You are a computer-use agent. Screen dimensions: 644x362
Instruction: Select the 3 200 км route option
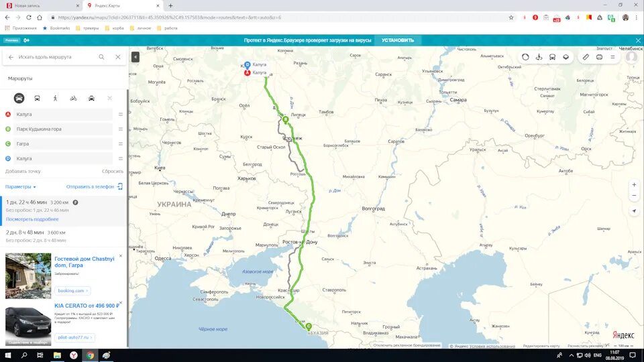tap(64, 211)
